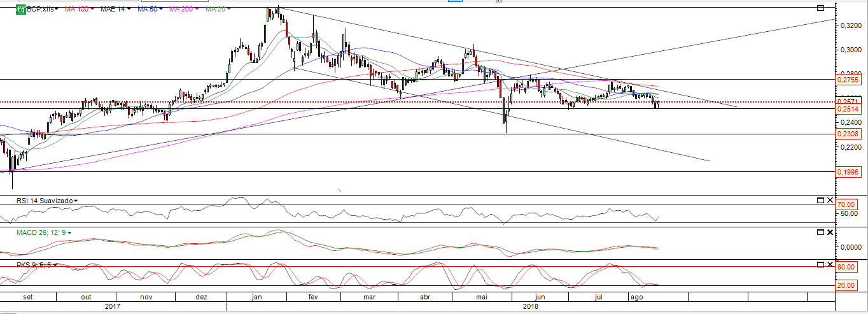868x314 pixels.
Task: Maximize the main price chart panel
Action: (820, 8)
